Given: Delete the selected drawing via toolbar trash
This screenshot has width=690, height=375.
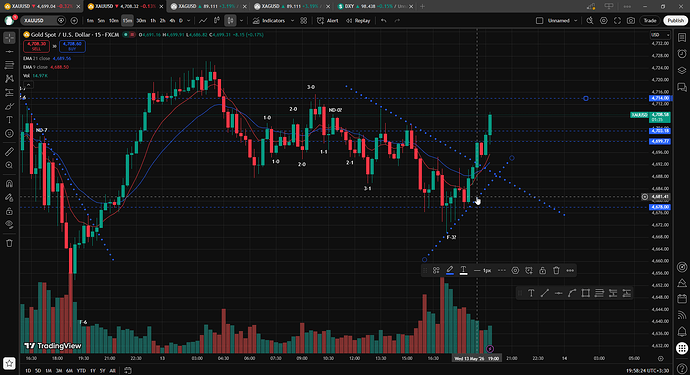Looking at the screenshot, I should [x=556, y=270].
